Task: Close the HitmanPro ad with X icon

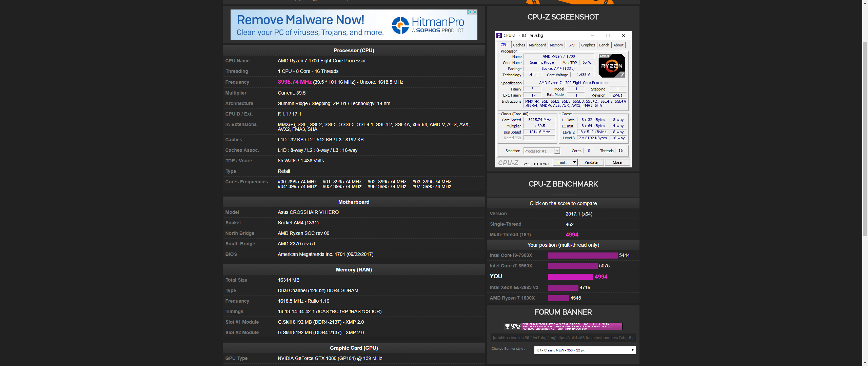Action: [475, 12]
